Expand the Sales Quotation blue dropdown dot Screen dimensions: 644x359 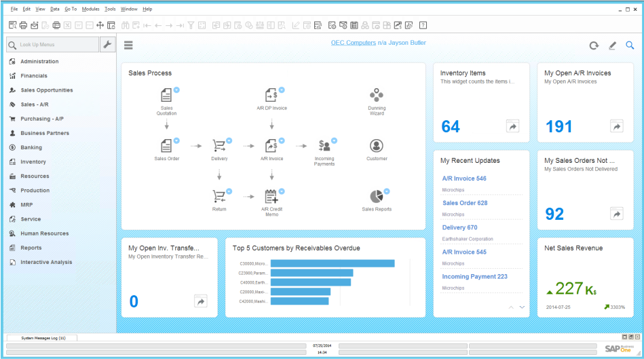pyautogui.click(x=176, y=90)
